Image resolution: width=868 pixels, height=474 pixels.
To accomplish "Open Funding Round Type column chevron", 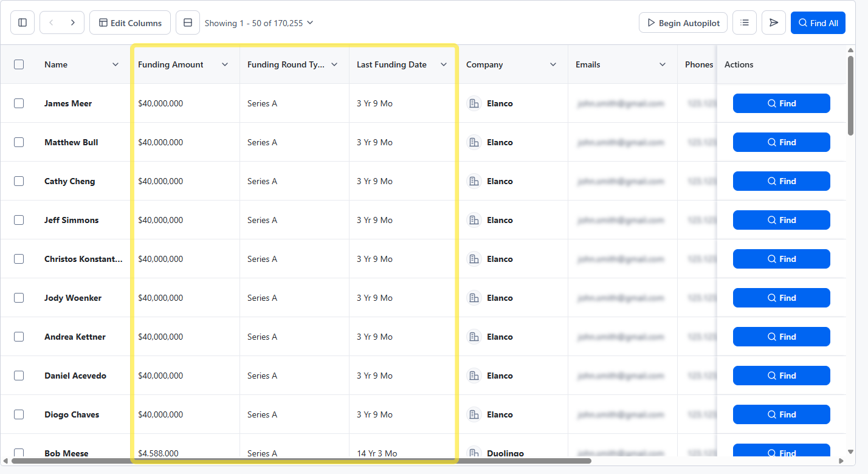I will pyautogui.click(x=334, y=64).
